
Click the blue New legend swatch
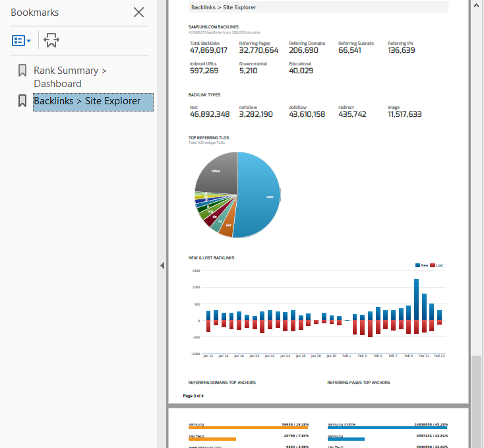(x=417, y=265)
